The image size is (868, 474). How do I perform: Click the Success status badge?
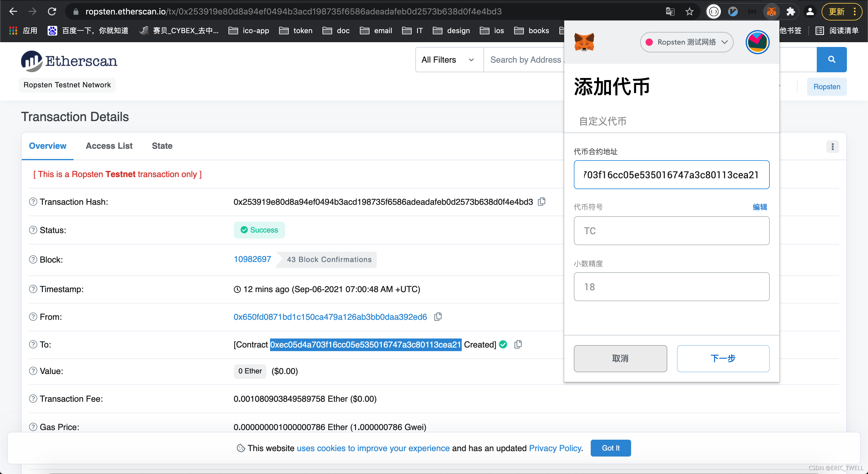click(x=259, y=230)
